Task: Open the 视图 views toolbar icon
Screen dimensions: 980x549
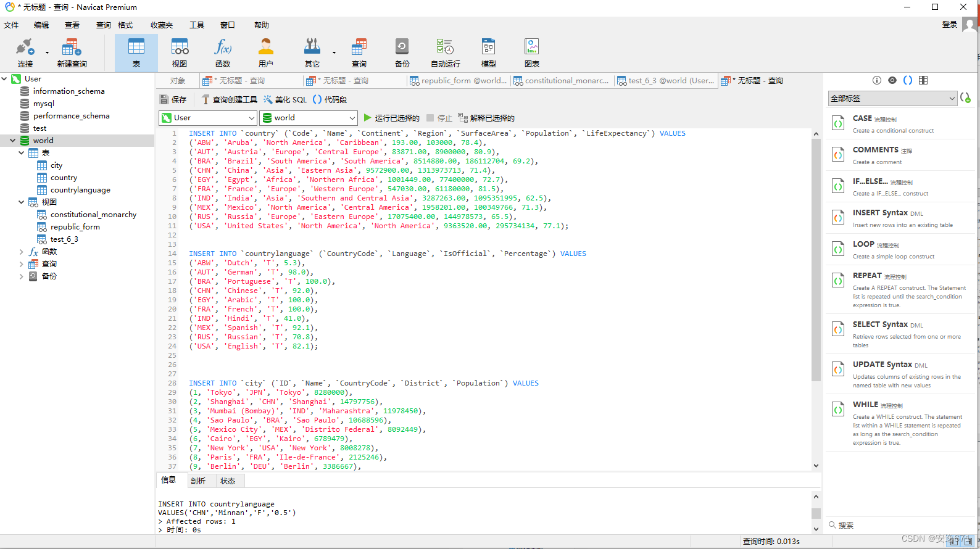Action: [180, 52]
